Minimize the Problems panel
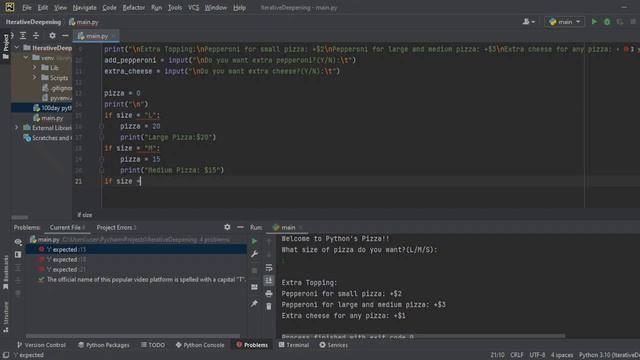640x360 pixels. 240,227
